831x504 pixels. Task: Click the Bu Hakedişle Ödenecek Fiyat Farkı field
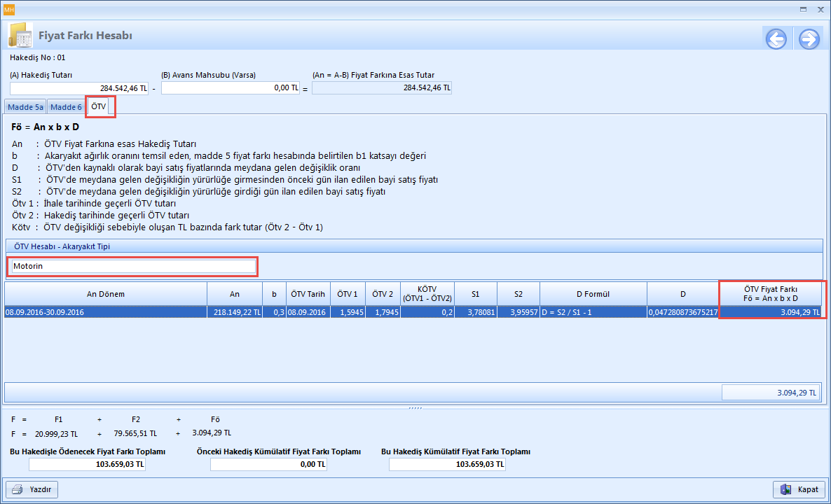(x=87, y=464)
